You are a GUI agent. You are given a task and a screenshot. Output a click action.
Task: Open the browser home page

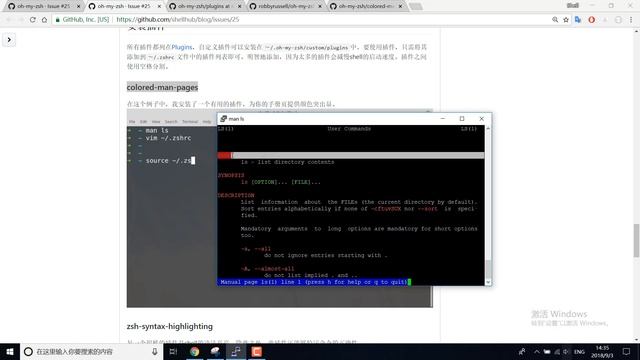pos(44,20)
